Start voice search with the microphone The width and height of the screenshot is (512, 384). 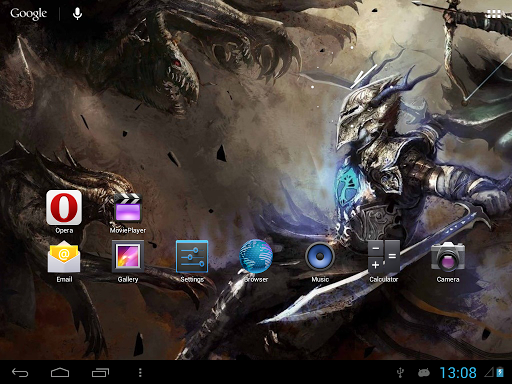click(x=77, y=14)
